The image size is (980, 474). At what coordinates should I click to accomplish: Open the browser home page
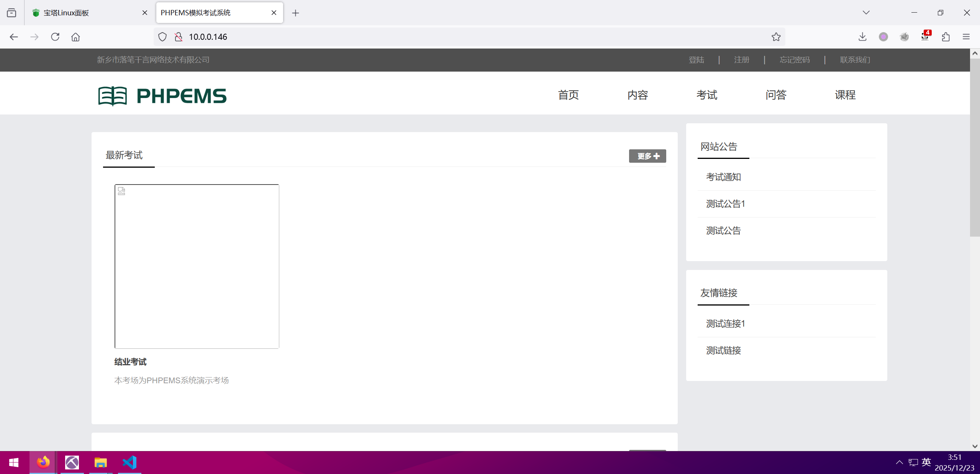point(75,37)
